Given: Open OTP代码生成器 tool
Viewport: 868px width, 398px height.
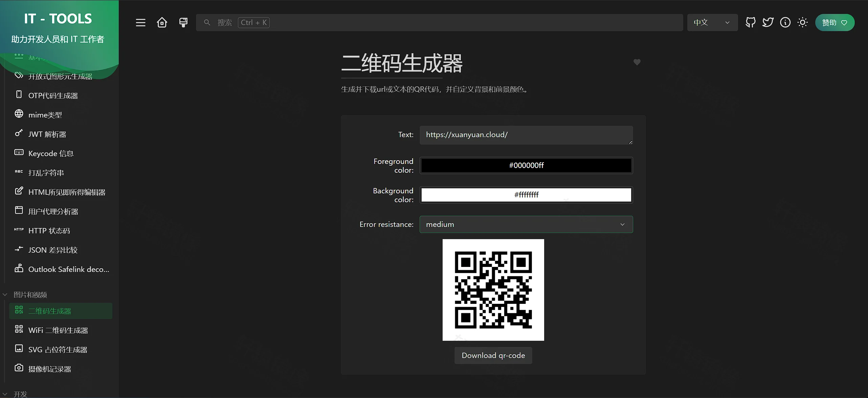Looking at the screenshot, I should (x=60, y=96).
